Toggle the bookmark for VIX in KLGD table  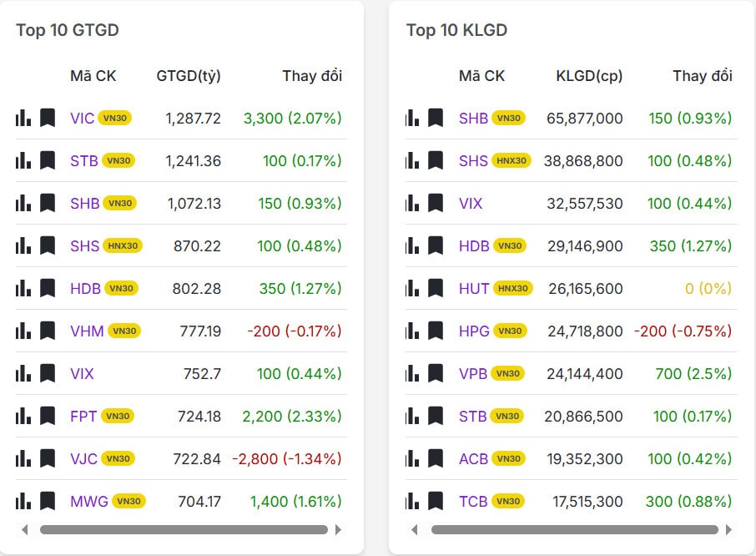[x=435, y=203]
